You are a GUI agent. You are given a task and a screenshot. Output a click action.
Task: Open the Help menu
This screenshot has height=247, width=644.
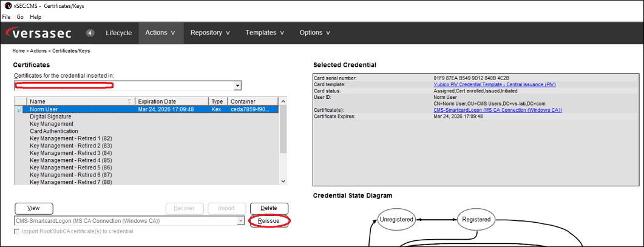click(x=36, y=17)
